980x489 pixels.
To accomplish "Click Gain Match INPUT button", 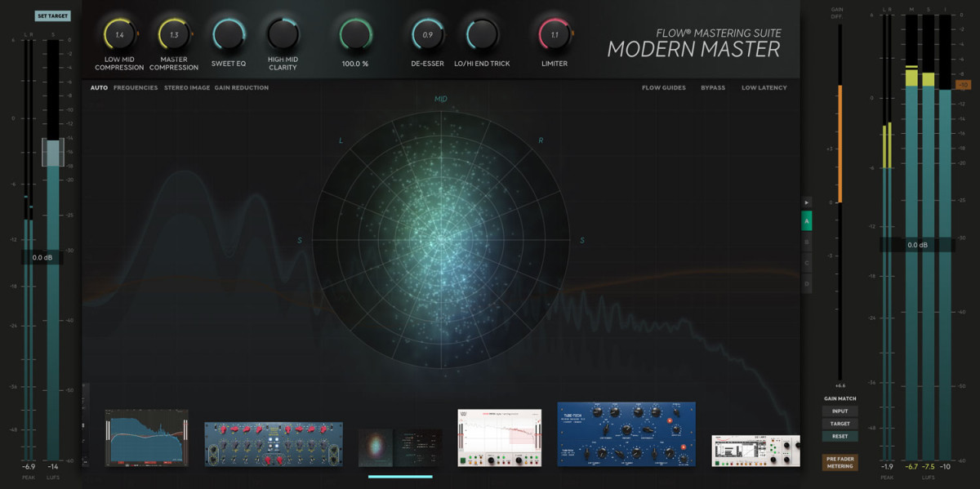I will click(x=840, y=411).
